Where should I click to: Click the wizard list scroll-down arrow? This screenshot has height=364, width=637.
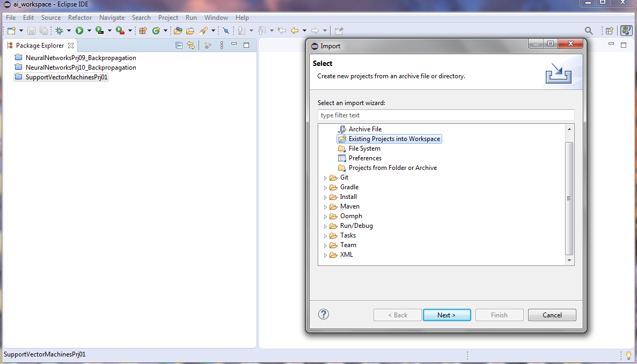click(569, 261)
